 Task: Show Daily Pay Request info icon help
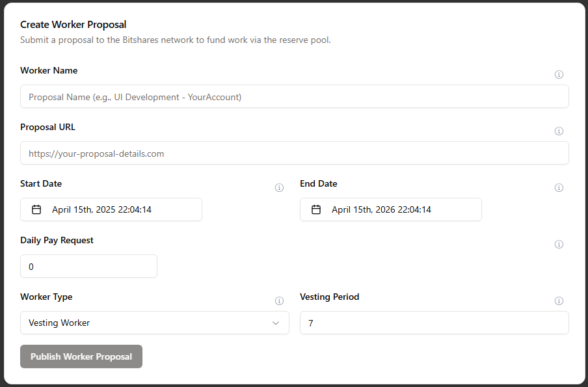click(x=559, y=245)
